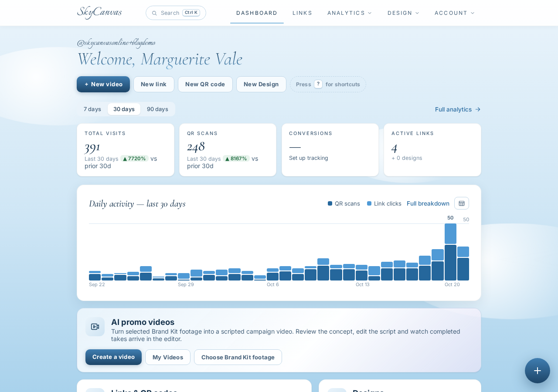Viewport: 558px width, 392px height.
Task: Toggle the Link clicks legend series
Action: pyautogui.click(x=384, y=203)
